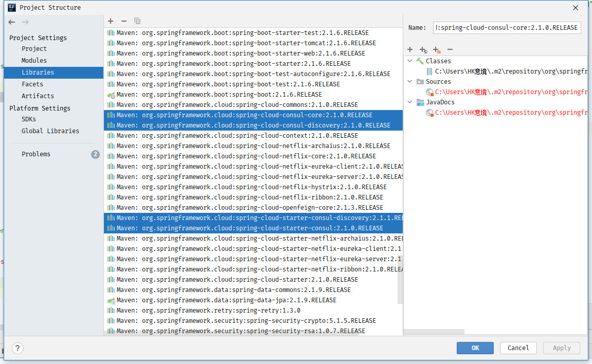Click the add excluded root icon
Viewport: 592px width, 364px height.
point(437,50)
